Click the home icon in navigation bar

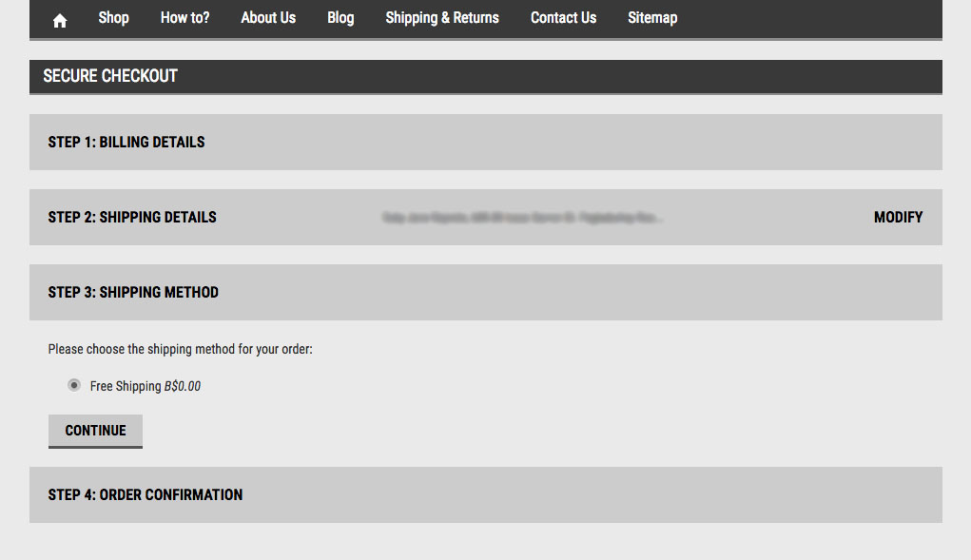click(x=60, y=19)
